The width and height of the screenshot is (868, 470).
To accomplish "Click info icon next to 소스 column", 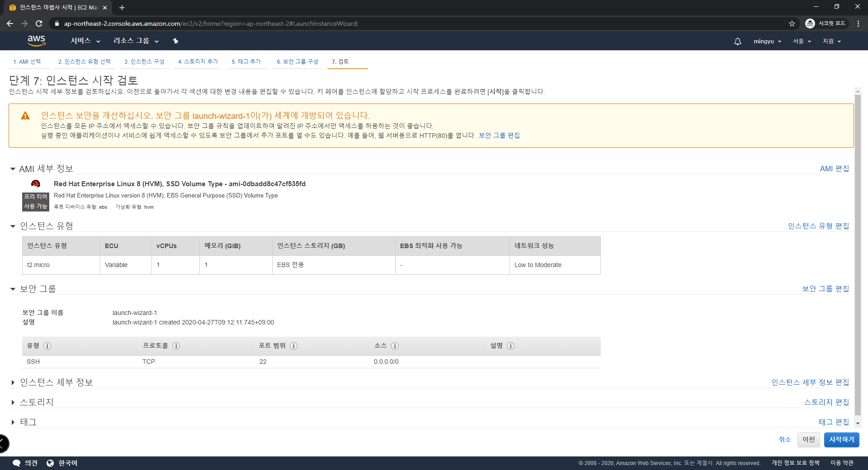I will [x=395, y=346].
